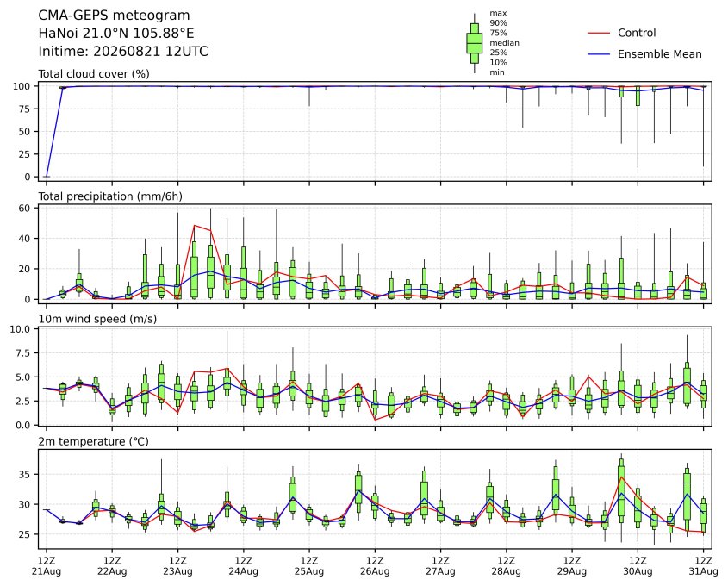Click the blue Ensemble Mean legend line
The width and height of the screenshot is (728, 586).
[x=599, y=54]
